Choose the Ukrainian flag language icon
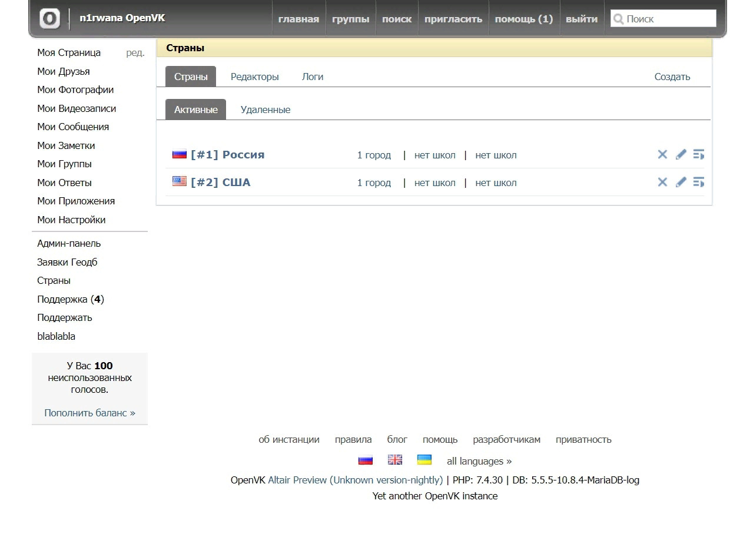Screen dimensions: 730x560 (x=424, y=460)
